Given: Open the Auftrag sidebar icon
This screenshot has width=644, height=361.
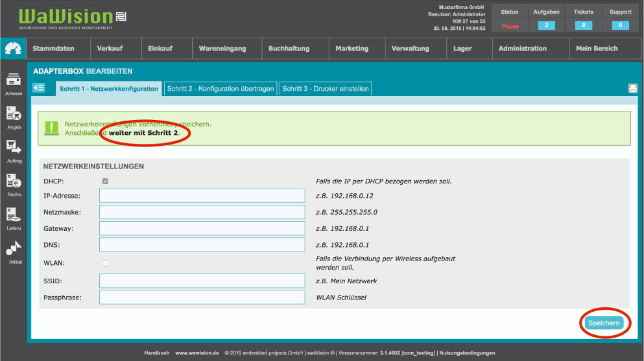Looking at the screenshot, I should (x=14, y=148).
